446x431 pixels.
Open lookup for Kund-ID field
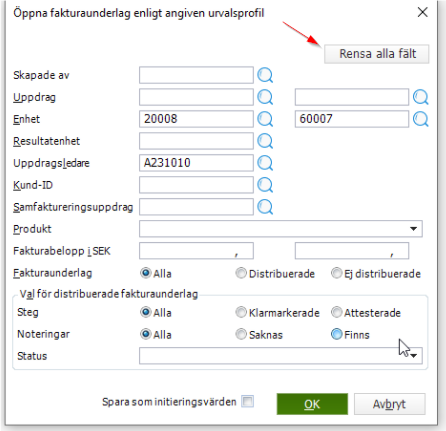point(265,185)
